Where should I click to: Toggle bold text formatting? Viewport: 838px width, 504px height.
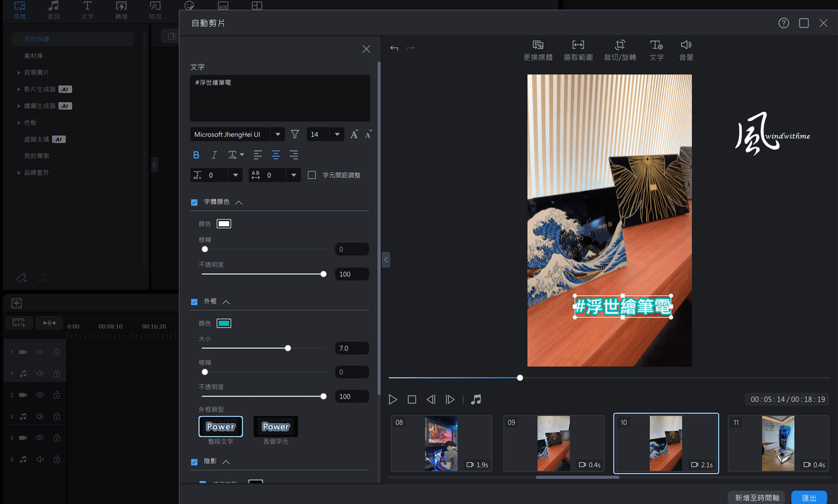196,155
